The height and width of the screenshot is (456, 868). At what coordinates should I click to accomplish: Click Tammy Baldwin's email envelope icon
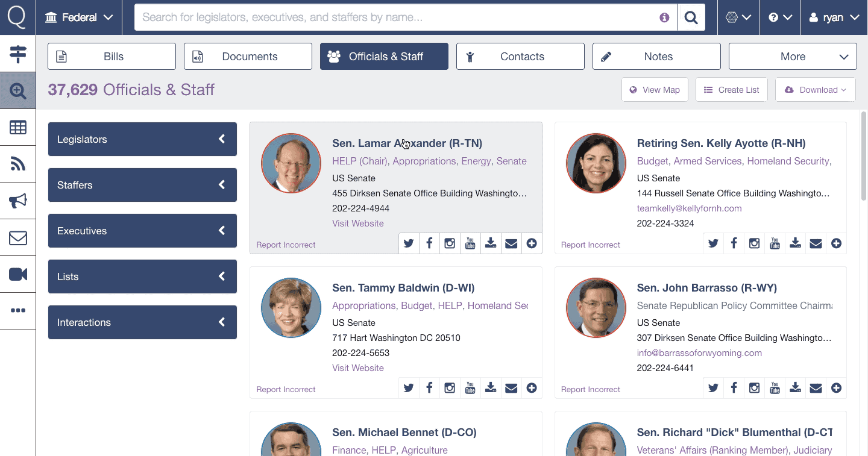click(x=511, y=388)
